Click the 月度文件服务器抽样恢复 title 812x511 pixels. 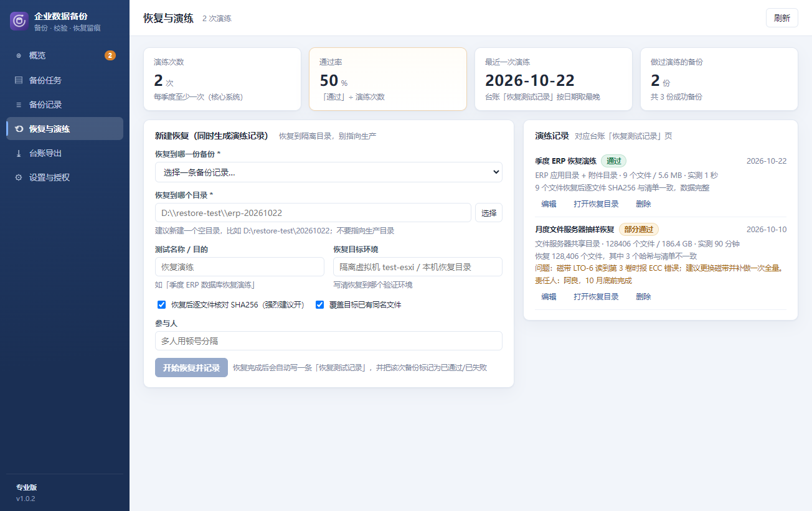point(575,230)
